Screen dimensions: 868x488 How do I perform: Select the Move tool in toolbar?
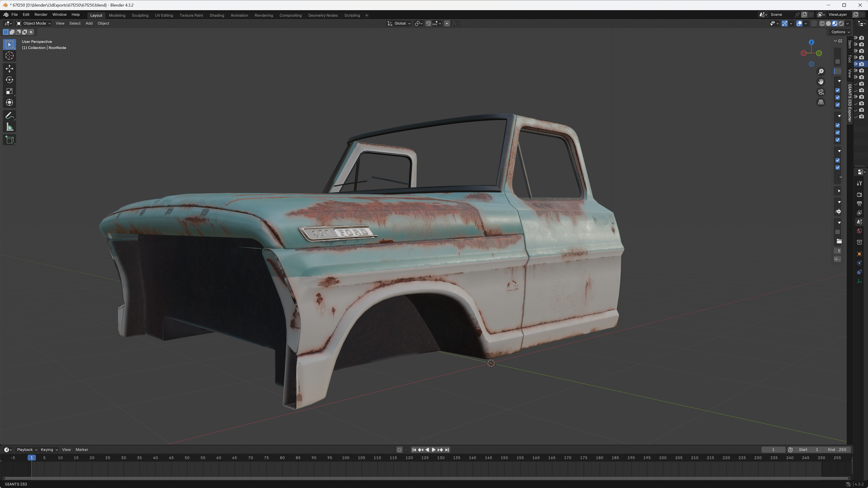[x=9, y=69]
